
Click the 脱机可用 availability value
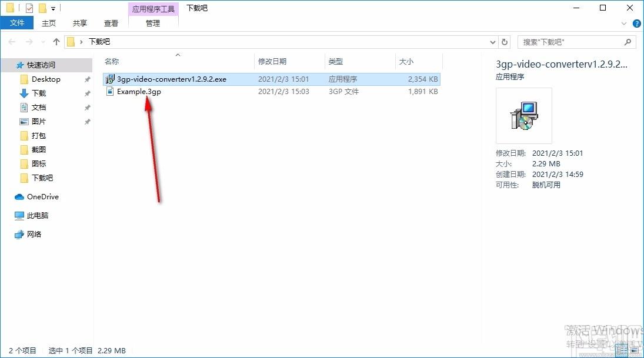pyautogui.click(x=546, y=185)
